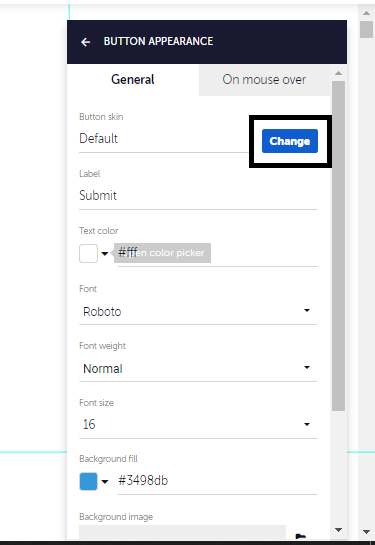The image size is (375, 545).
Task: Click the panel scrollbar down arrow
Action: [x=338, y=530]
